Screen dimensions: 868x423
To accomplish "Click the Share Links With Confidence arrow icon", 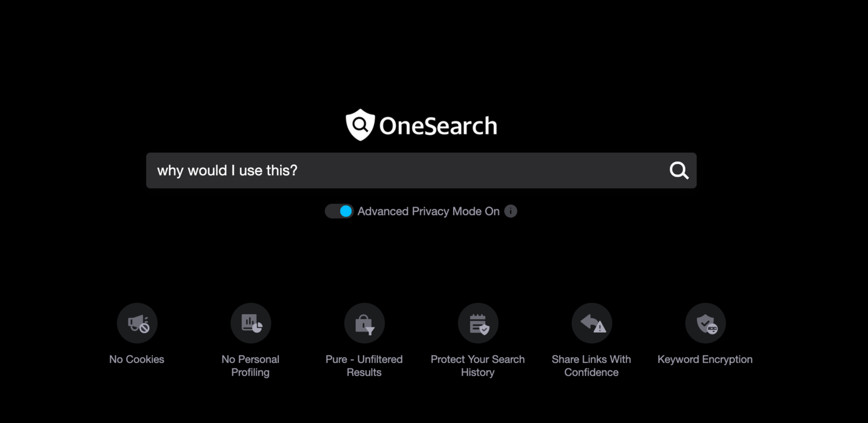I will [x=591, y=323].
